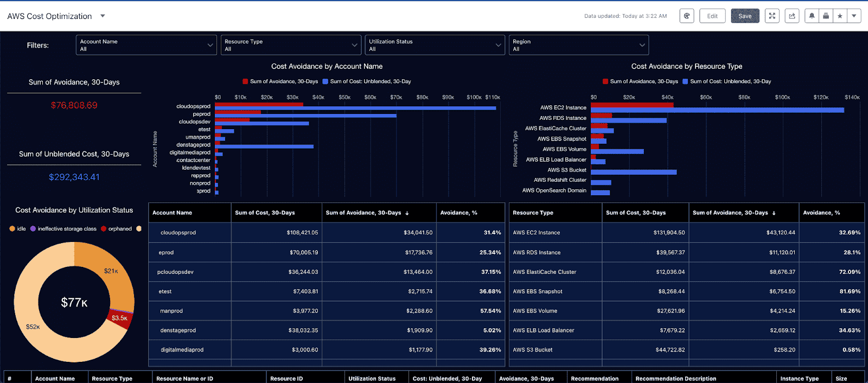868x383 pixels.
Task: Open the Utilization Status filter dropdown
Action: [x=435, y=45]
